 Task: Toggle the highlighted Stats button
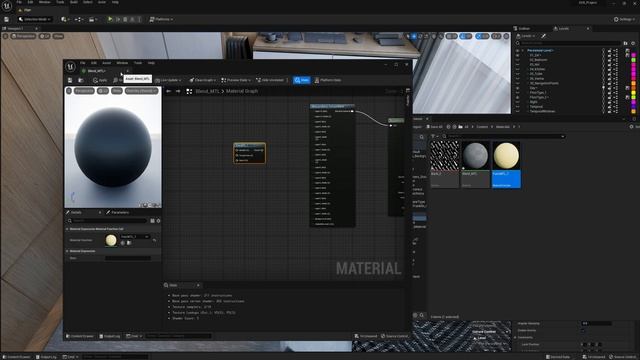pyautogui.click(x=302, y=80)
